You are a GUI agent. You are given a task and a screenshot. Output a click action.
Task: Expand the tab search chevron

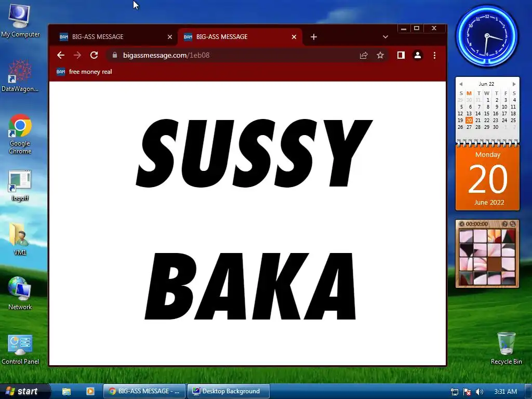[385, 37]
